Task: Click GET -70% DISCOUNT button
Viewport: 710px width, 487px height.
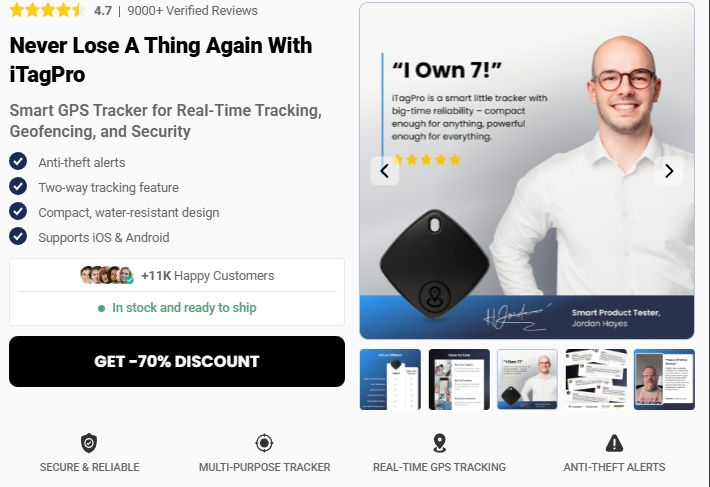Action: point(177,361)
